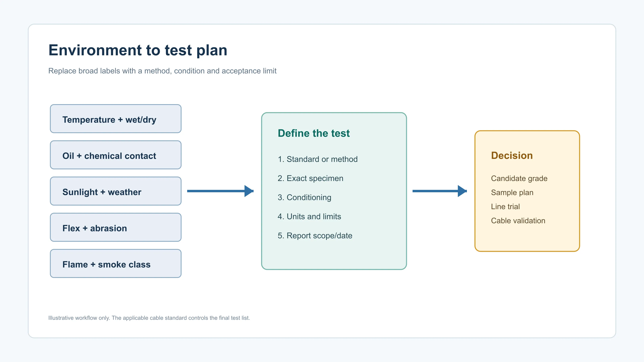The height and width of the screenshot is (362, 644).
Task: Click the Environment to test plan title
Action: point(138,50)
